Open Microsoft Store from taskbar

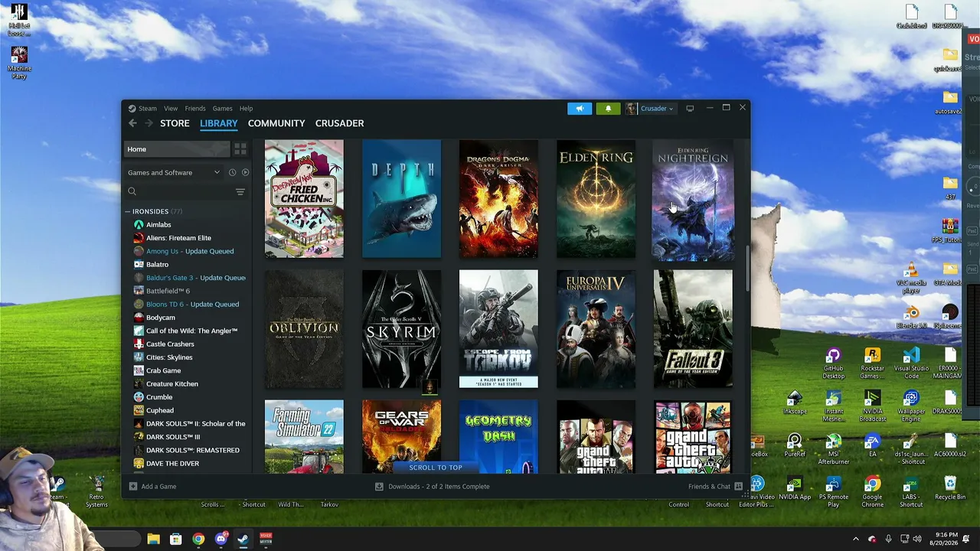(x=175, y=539)
